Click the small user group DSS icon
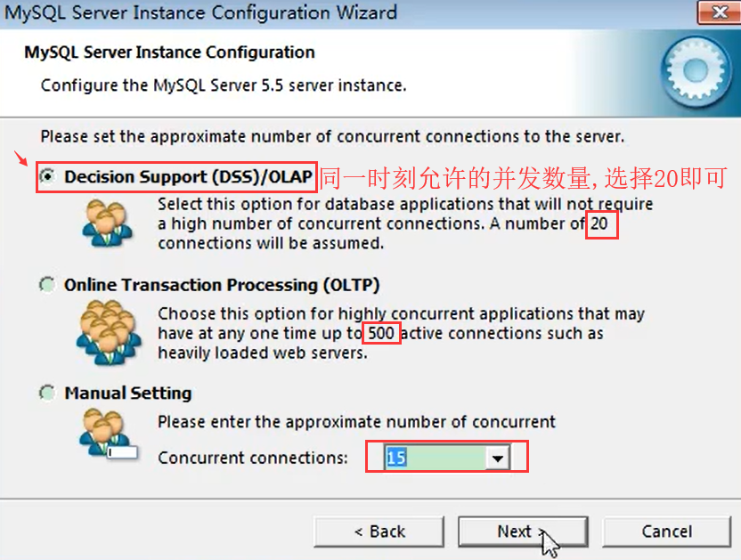 coord(107,223)
